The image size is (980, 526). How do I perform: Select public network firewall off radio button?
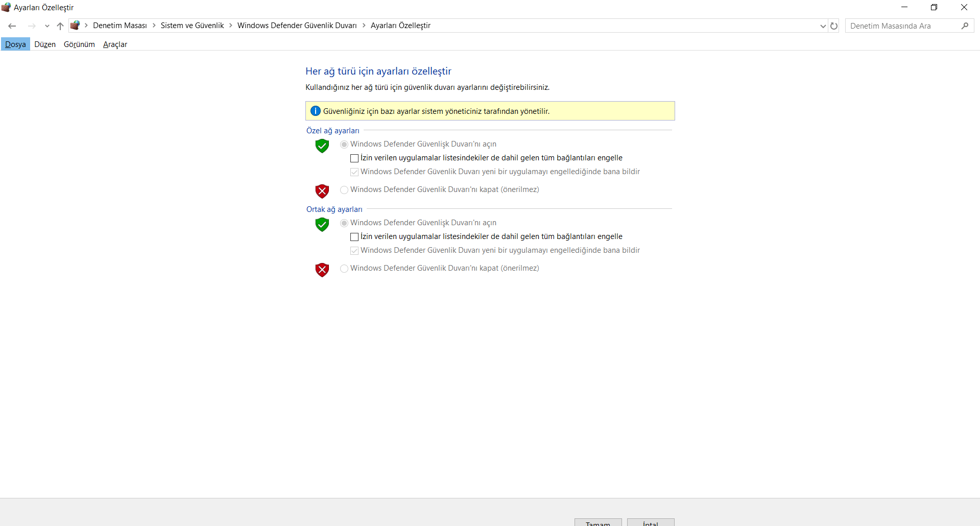[344, 269]
